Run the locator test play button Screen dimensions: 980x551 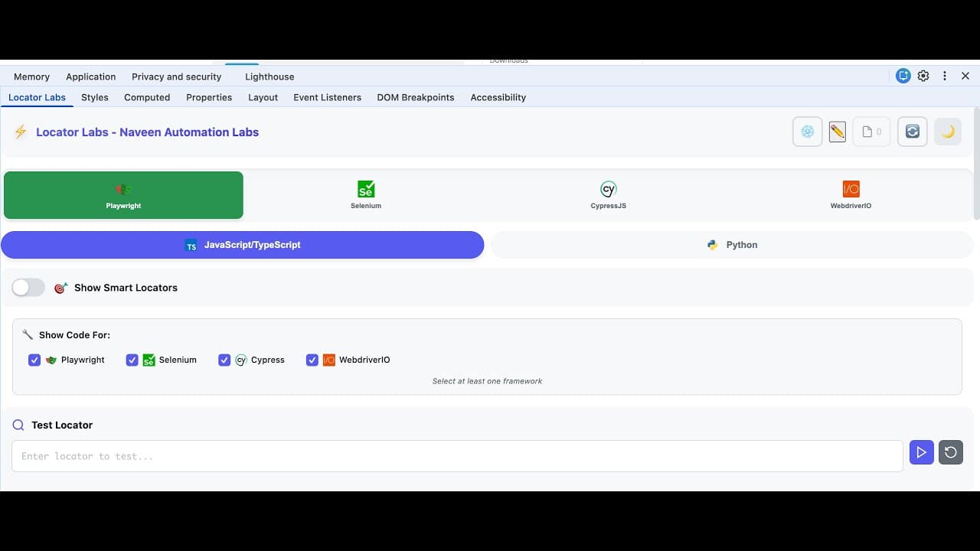[921, 452]
